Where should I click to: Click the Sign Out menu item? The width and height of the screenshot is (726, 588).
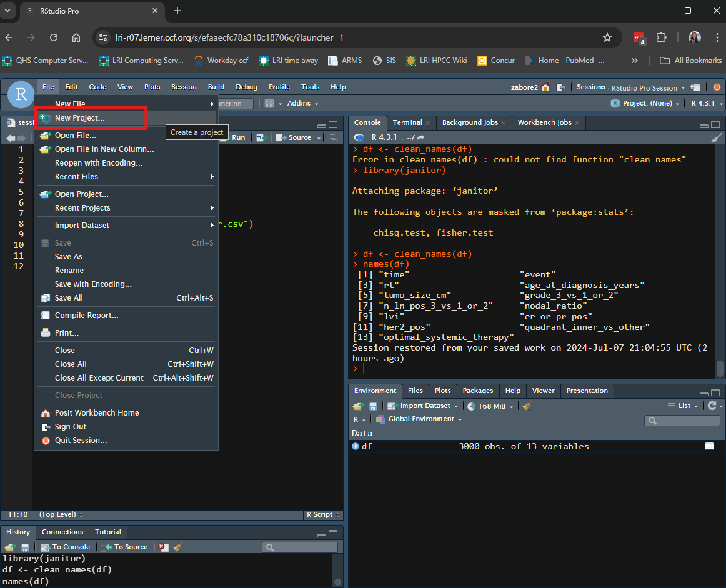[126, 426]
